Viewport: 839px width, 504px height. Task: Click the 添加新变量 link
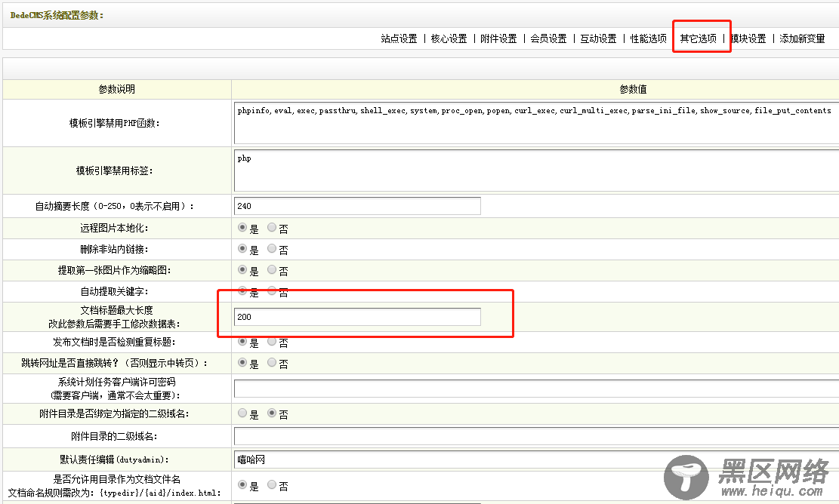(802, 38)
